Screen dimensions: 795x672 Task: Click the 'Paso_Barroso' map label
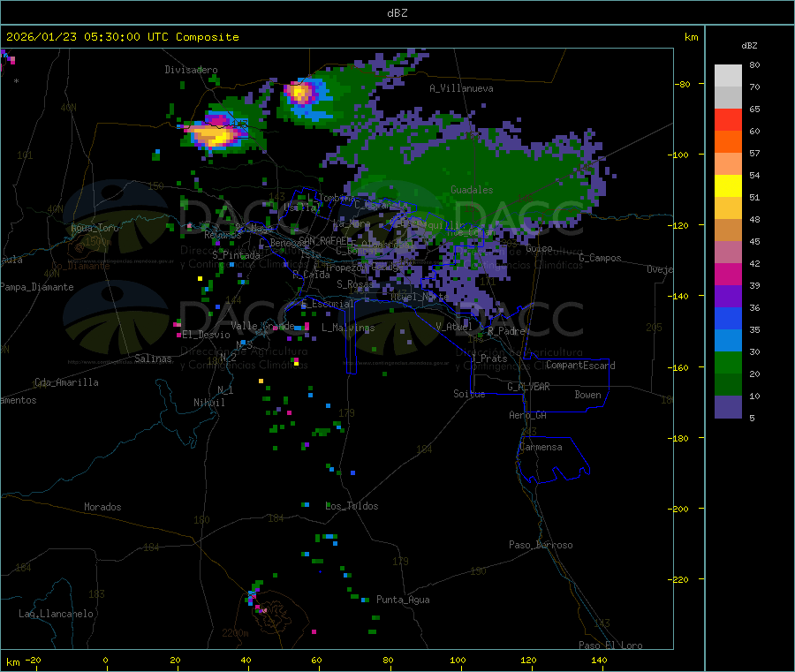[541, 545]
